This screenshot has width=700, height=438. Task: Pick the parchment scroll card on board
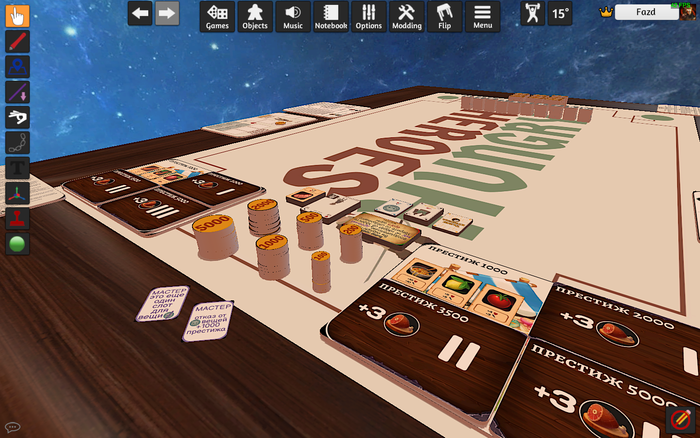[x=385, y=229]
